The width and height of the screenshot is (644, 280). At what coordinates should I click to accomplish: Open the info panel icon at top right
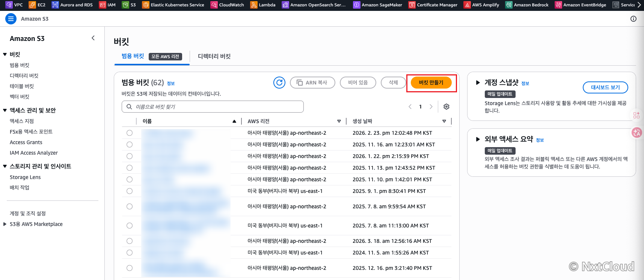(x=633, y=19)
